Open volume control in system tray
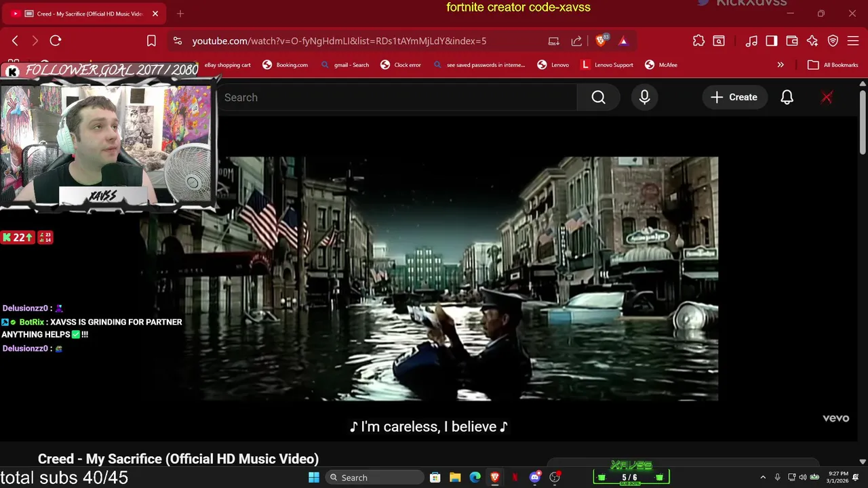Viewport: 868px width, 488px height. coord(803,477)
